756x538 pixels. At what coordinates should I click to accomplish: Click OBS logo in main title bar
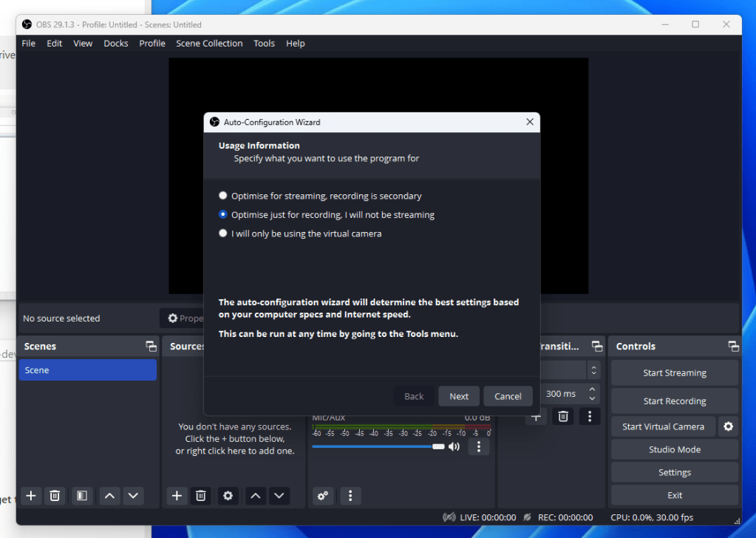click(x=27, y=24)
